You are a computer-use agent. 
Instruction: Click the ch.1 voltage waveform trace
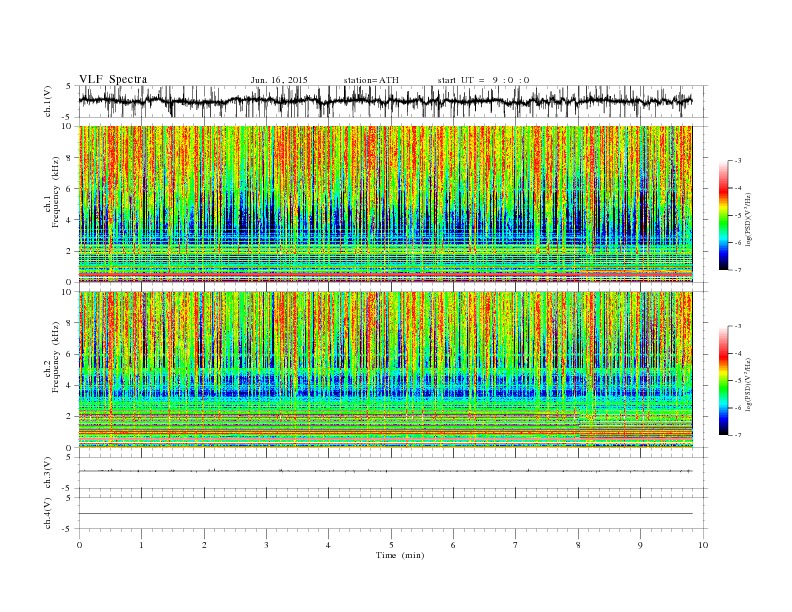coord(385,101)
